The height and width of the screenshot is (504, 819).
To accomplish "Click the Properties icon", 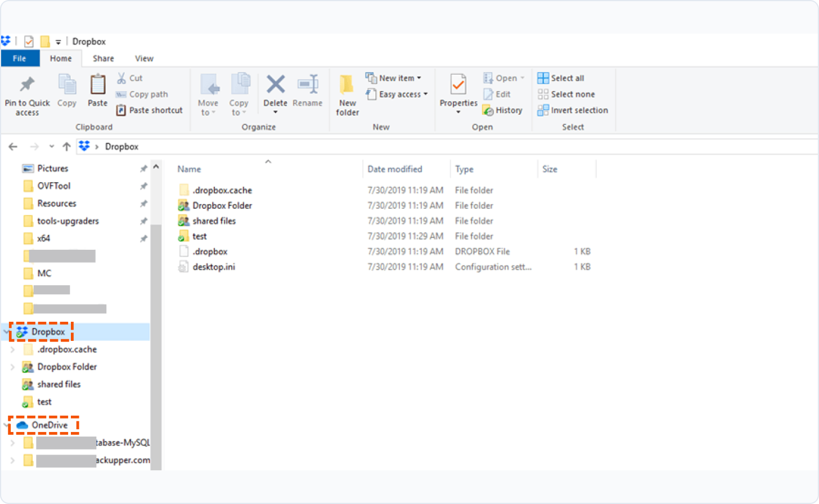I will (458, 85).
